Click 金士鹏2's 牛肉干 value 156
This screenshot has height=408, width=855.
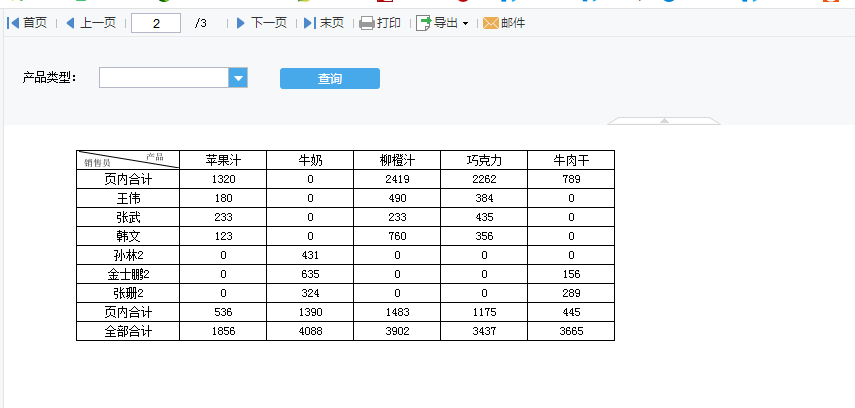point(571,274)
